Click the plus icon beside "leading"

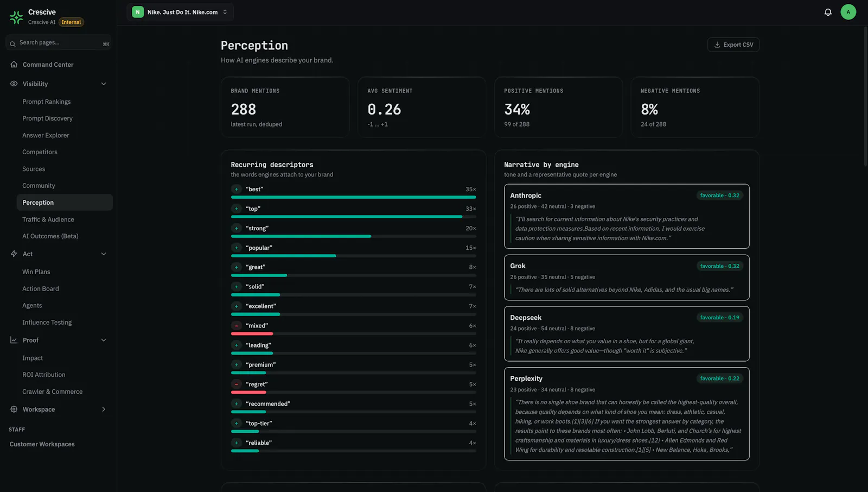237,345
